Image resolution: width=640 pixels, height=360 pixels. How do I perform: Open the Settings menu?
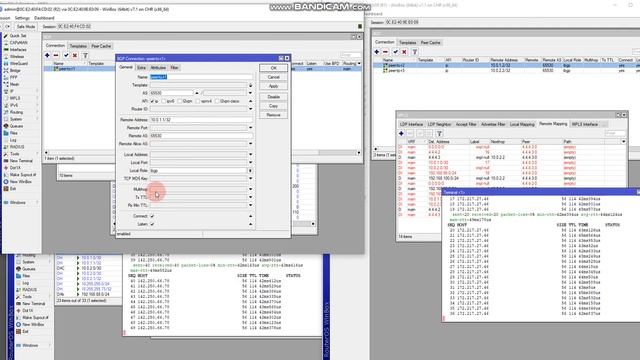tap(22, 18)
